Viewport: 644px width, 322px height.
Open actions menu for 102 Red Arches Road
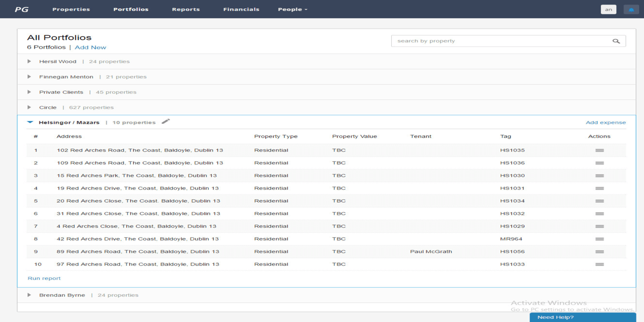click(x=599, y=150)
